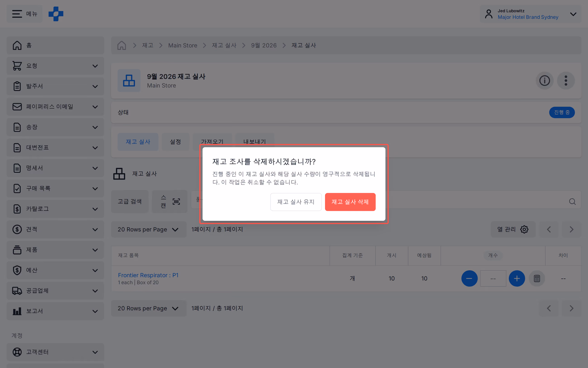The image size is (588, 368).
Task: Switch to the 재고 실사 tab
Action: click(138, 142)
